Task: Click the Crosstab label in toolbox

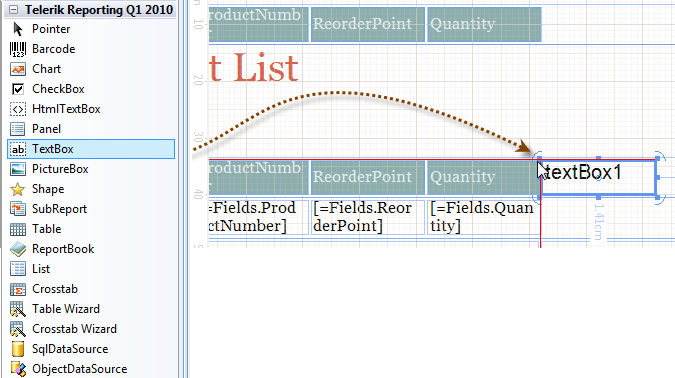Action: click(55, 289)
